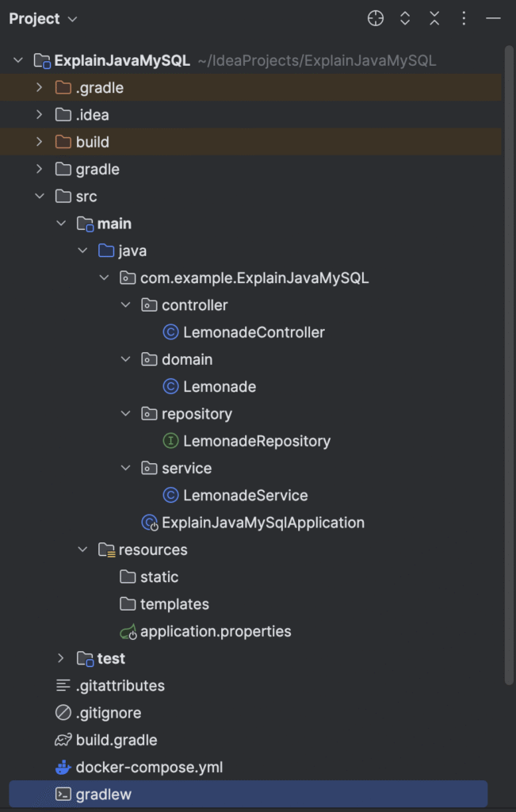Screen dimensions: 516x812
Task: Click the Project panel vertical scrollbar
Action: coord(510,366)
